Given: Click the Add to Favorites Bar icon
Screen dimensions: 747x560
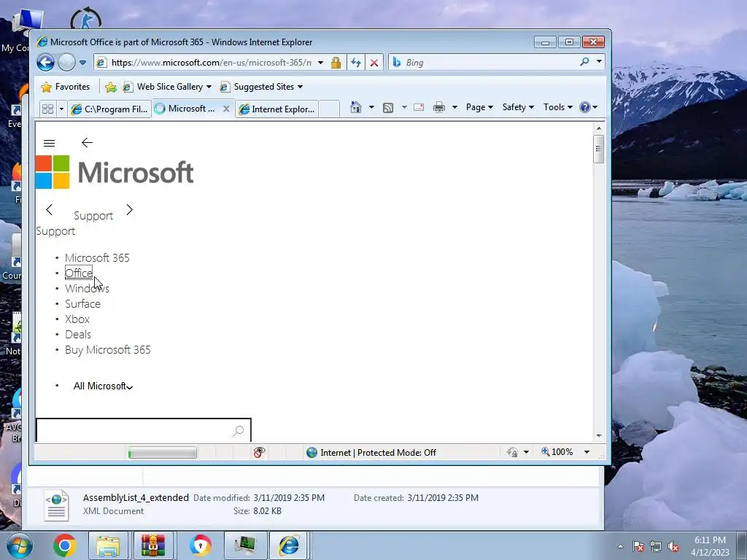Looking at the screenshot, I should [111, 87].
